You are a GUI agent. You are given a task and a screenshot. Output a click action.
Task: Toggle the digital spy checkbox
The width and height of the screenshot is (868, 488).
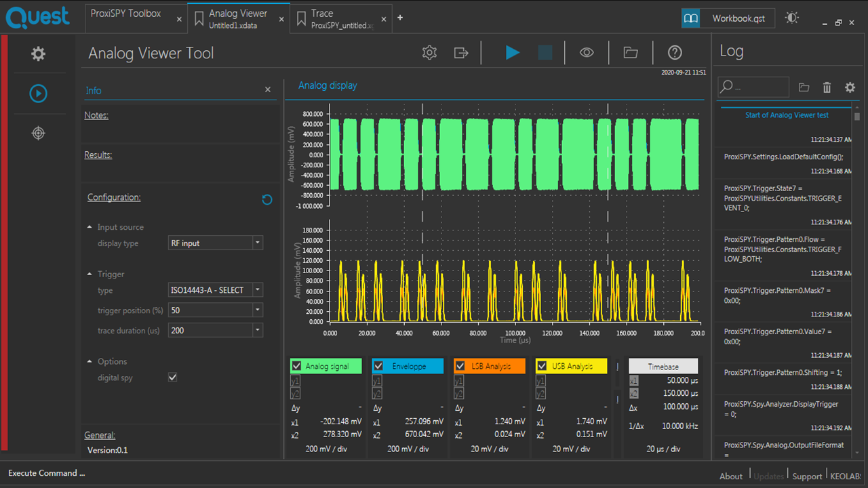click(x=172, y=378)
